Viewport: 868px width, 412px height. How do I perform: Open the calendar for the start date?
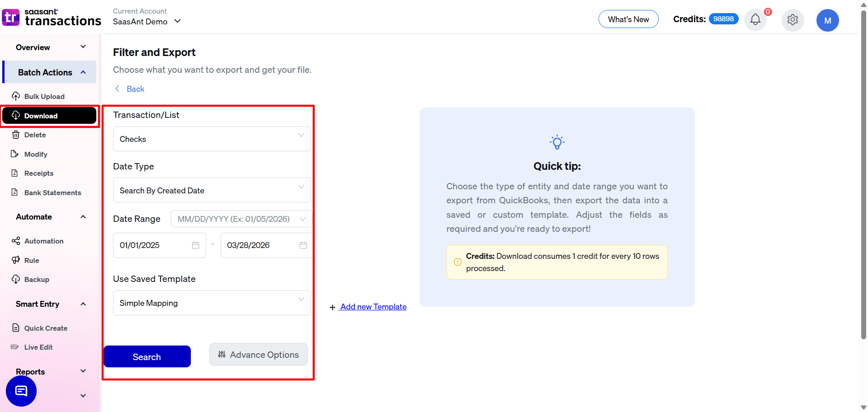(195, 245)
